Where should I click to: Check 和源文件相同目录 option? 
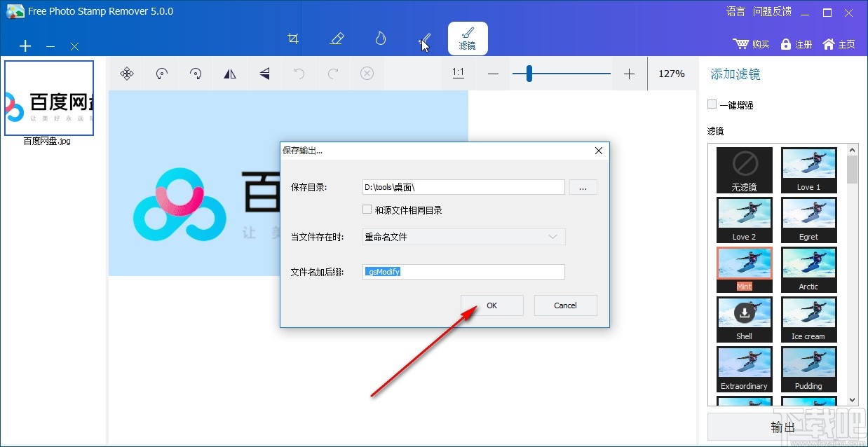point(367,209)
